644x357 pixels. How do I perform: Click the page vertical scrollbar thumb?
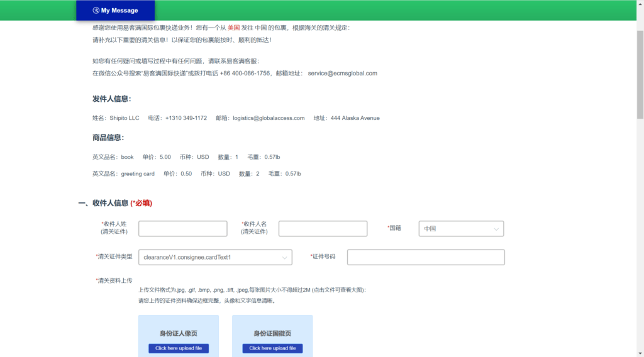pyautogui.click(x=640, y=75)
